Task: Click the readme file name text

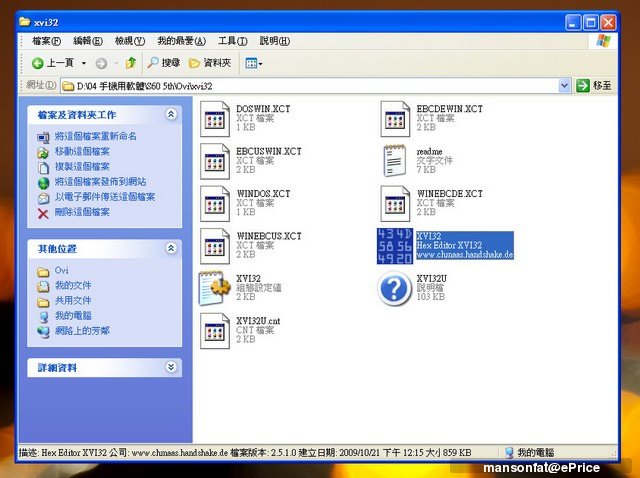Action: coord(429,151)
